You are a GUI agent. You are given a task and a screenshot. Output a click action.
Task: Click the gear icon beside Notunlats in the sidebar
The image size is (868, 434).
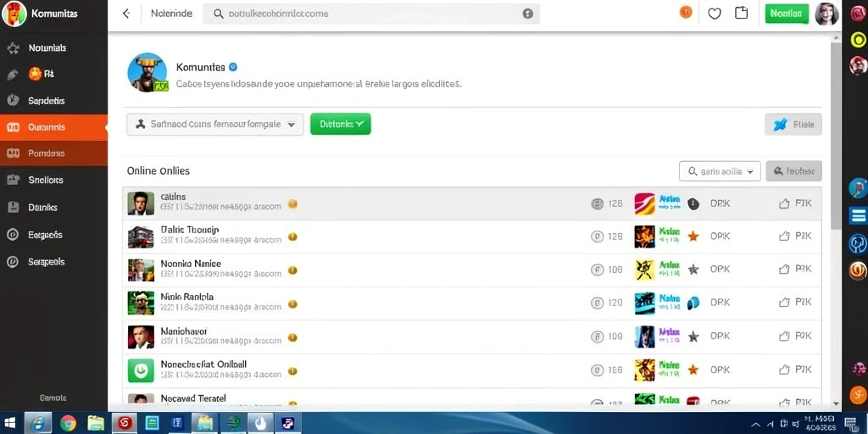(x=13, y=48)
